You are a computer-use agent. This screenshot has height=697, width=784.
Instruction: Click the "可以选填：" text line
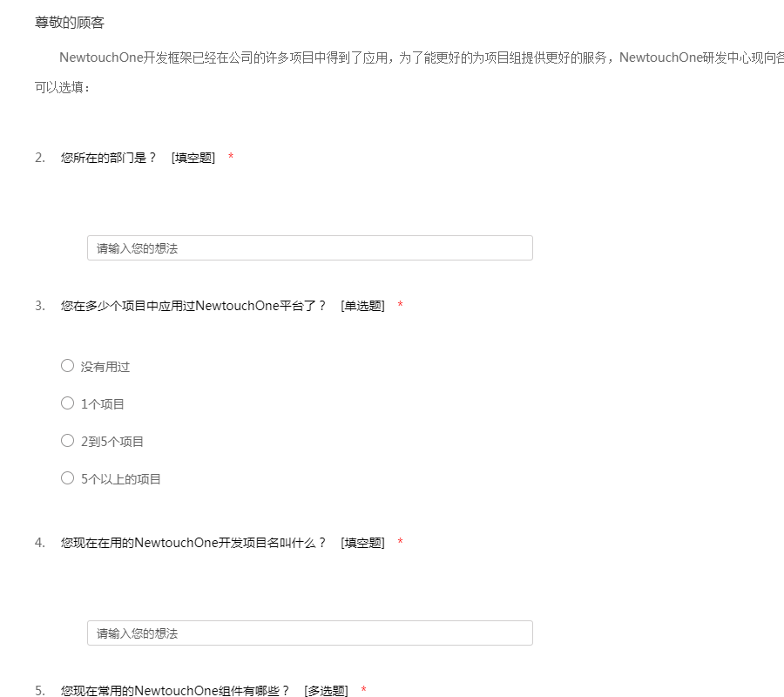(x=62, y=89)
